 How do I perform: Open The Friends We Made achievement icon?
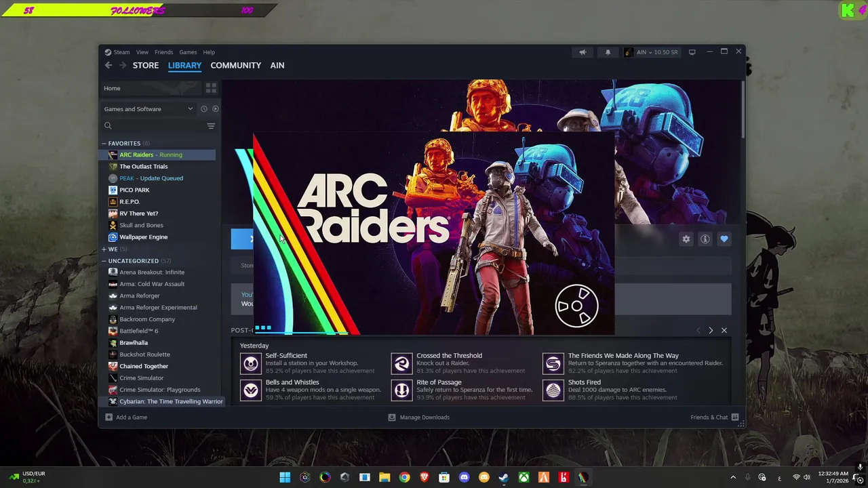click(x=553, y=364)
